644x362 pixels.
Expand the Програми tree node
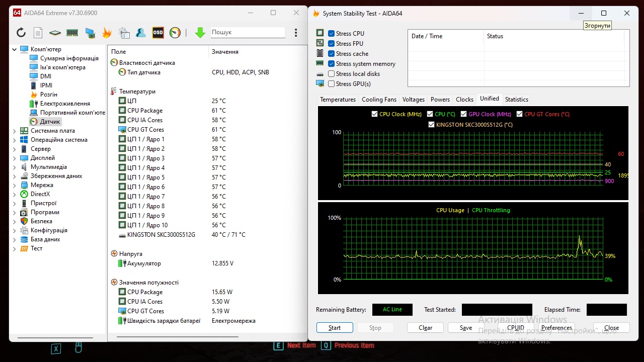[x=14, y=212]
